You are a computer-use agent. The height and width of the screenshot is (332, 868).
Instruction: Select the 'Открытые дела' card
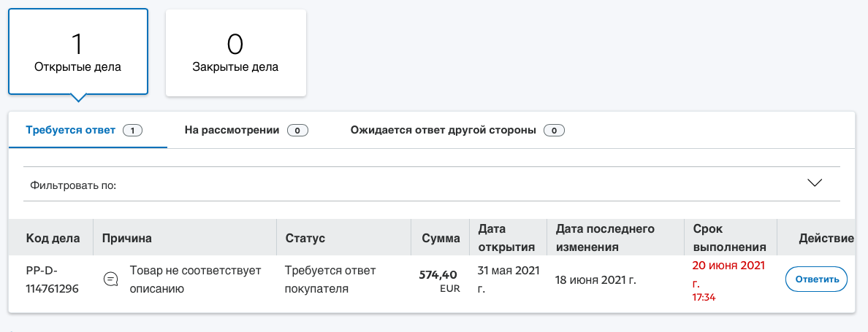pyautogui.click(x=78, y=52)
